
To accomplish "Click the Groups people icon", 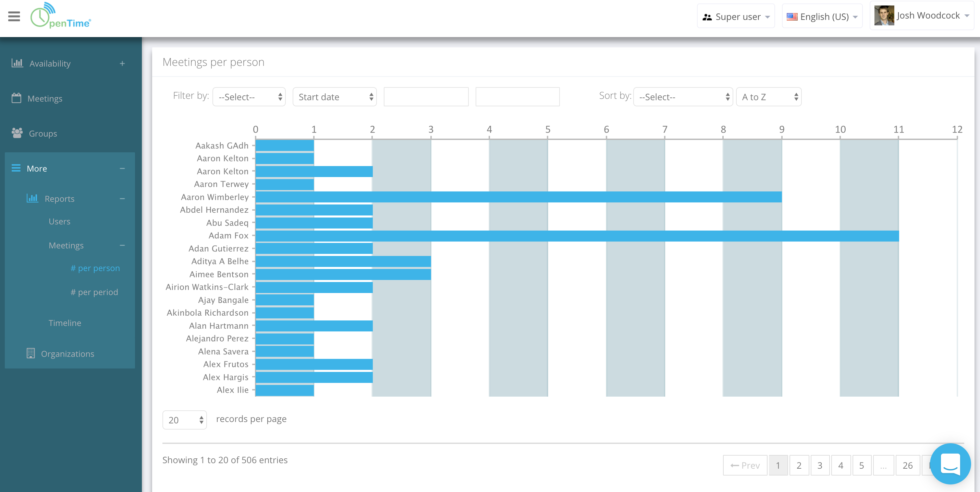I will [x=17, y=133].
